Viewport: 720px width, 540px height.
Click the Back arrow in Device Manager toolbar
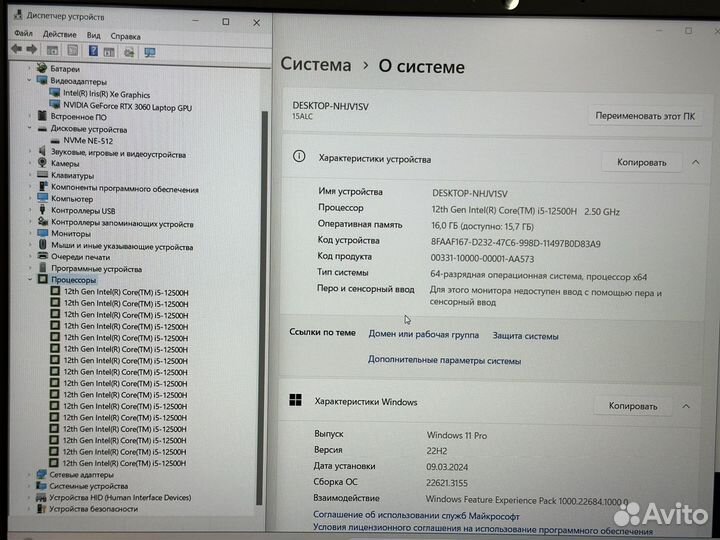(17, 49)
